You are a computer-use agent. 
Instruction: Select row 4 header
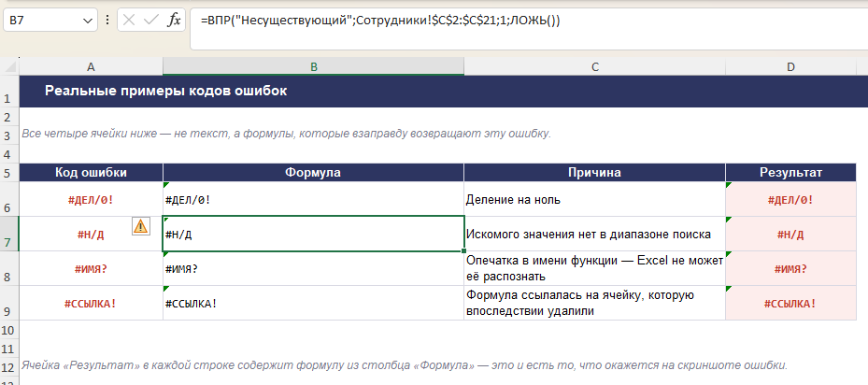tap(9, 153)
